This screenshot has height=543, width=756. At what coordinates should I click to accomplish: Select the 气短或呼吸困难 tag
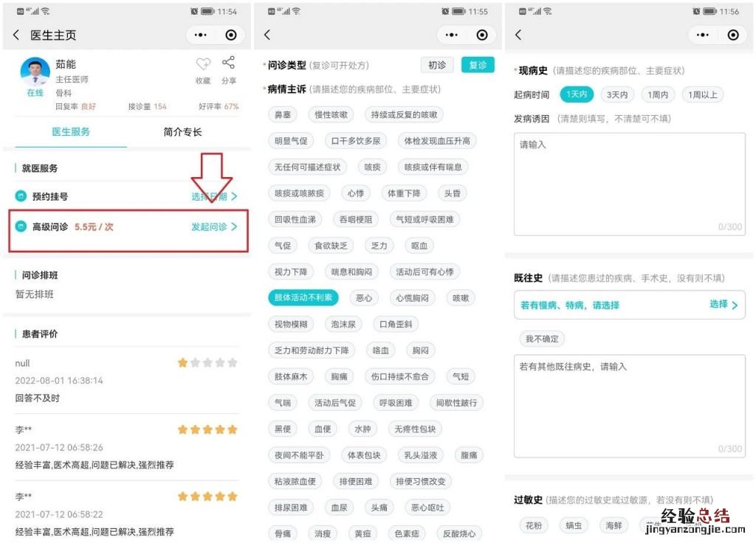(x=425, y=219)
